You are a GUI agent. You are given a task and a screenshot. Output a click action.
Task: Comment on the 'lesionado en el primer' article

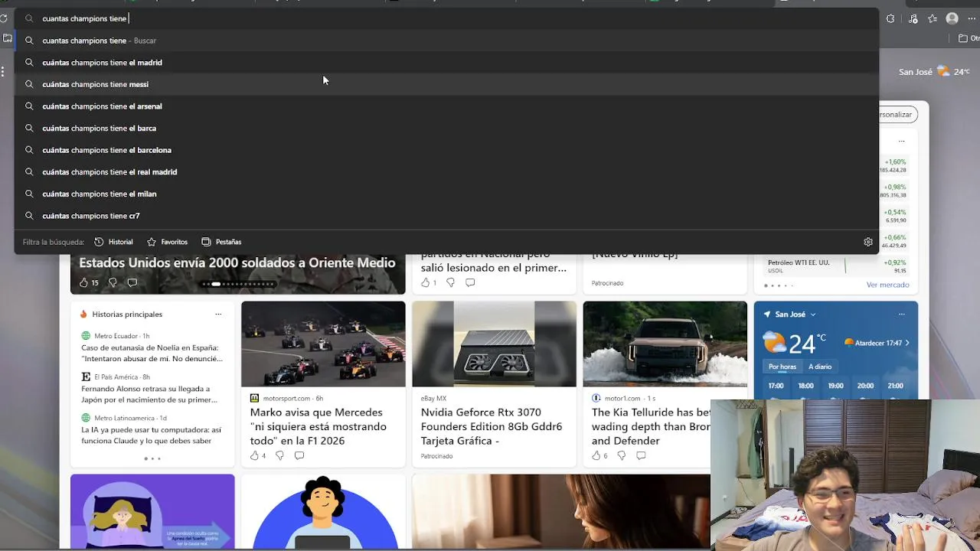tap(470, 282)
